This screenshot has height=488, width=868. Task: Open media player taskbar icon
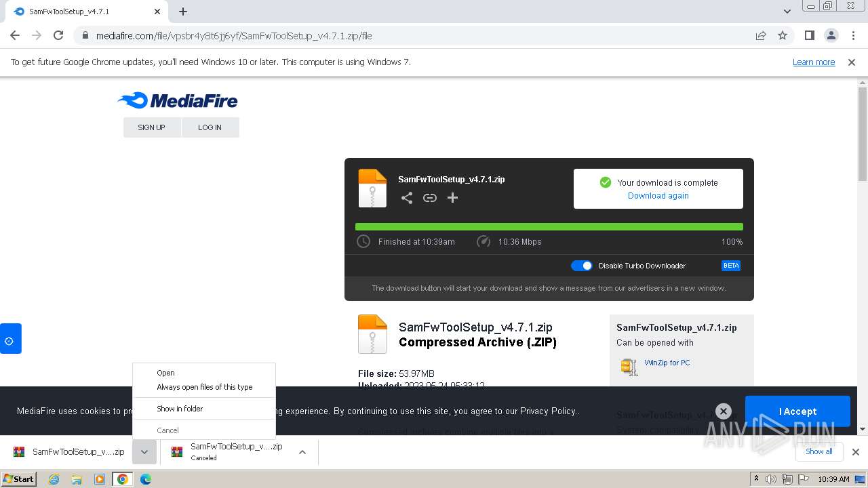coord(100,479)
